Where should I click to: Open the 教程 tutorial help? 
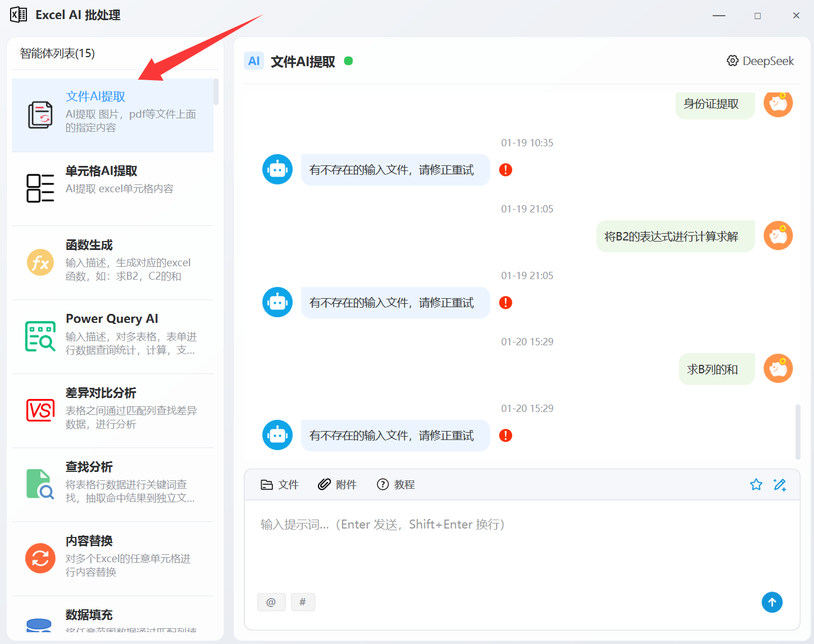click(396, 485)
